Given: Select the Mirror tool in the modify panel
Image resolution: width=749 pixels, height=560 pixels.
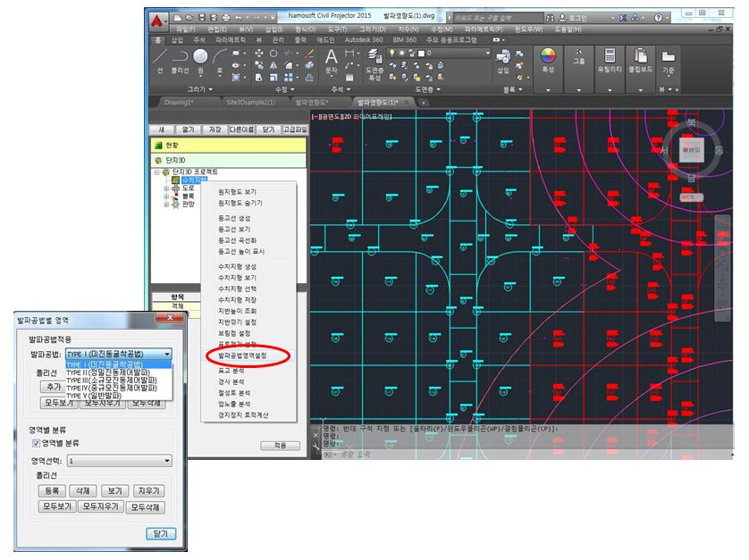Looking at the screenshot, I should (274, 65).
